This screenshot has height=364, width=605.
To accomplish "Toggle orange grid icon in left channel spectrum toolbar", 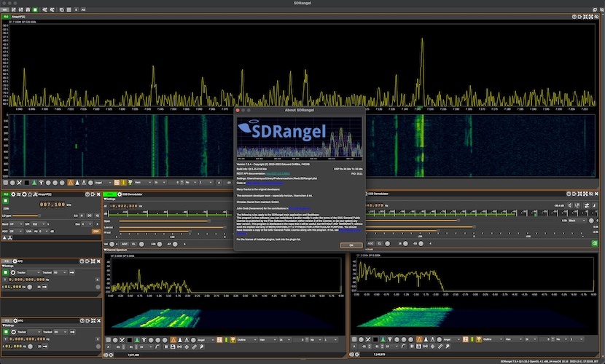I will tap(219, 340).
